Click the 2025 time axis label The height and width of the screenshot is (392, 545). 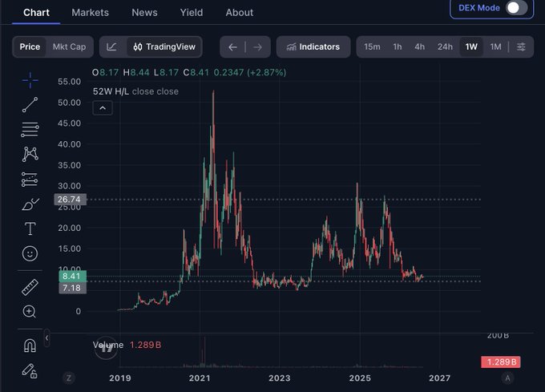(360, 378)
